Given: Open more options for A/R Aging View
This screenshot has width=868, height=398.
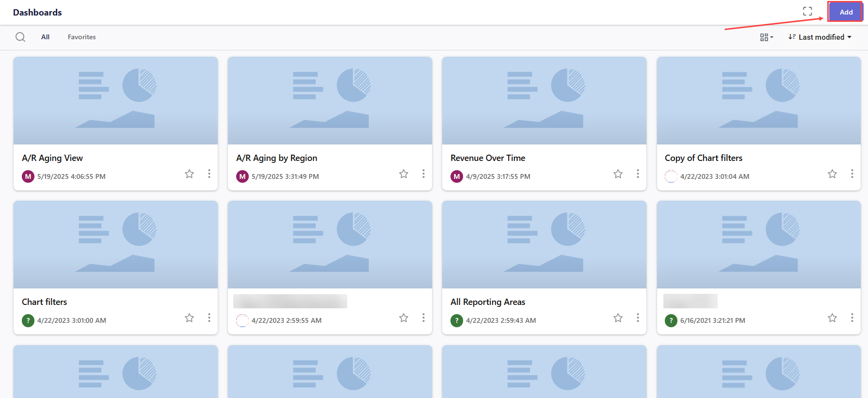Looking at the screenshot, I should point(209,174).
